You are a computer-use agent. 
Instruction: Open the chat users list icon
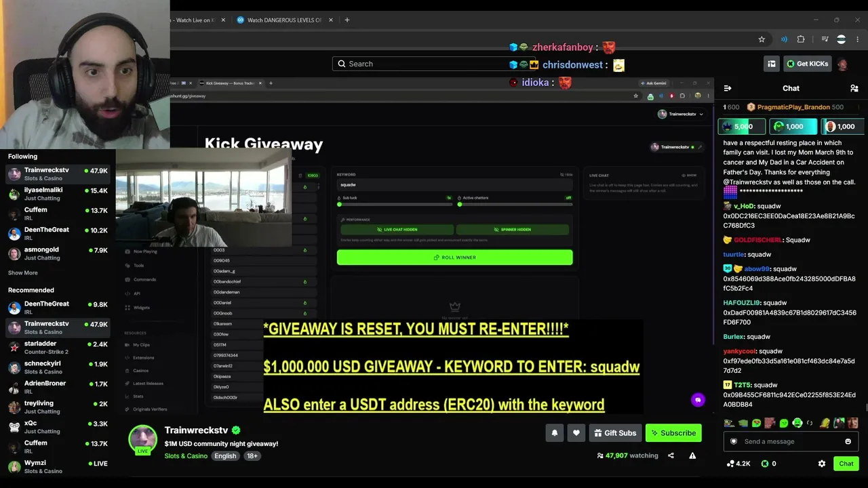[854, 88]
